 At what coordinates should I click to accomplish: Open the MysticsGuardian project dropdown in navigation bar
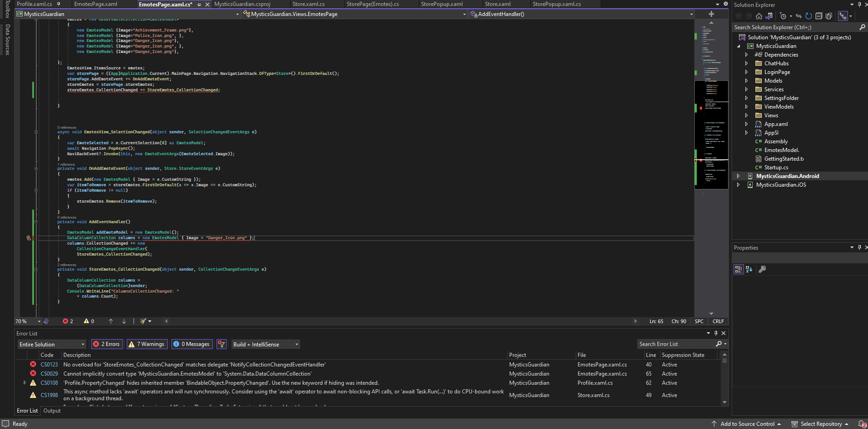(x=128, y=14)
